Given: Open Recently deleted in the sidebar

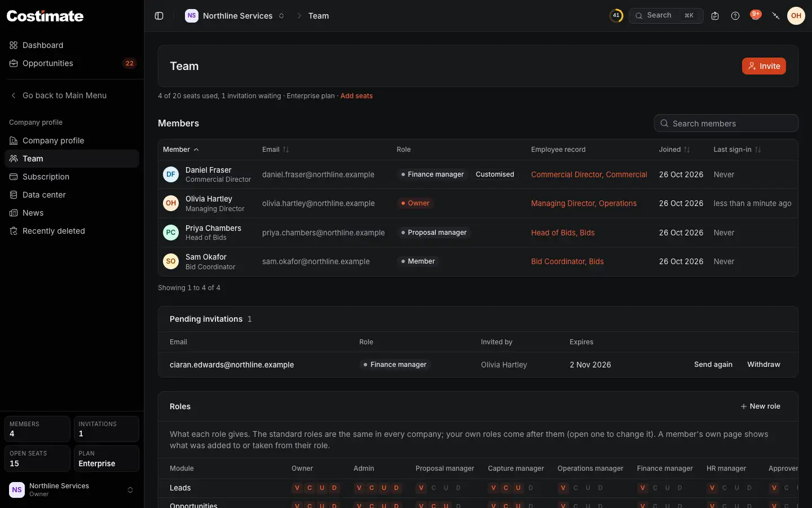Looking at the screenshot, I should [72, 231].
